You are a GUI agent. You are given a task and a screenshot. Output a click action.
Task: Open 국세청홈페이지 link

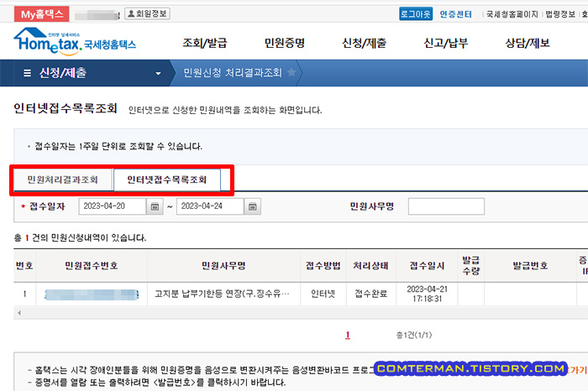tap(512, 14)
